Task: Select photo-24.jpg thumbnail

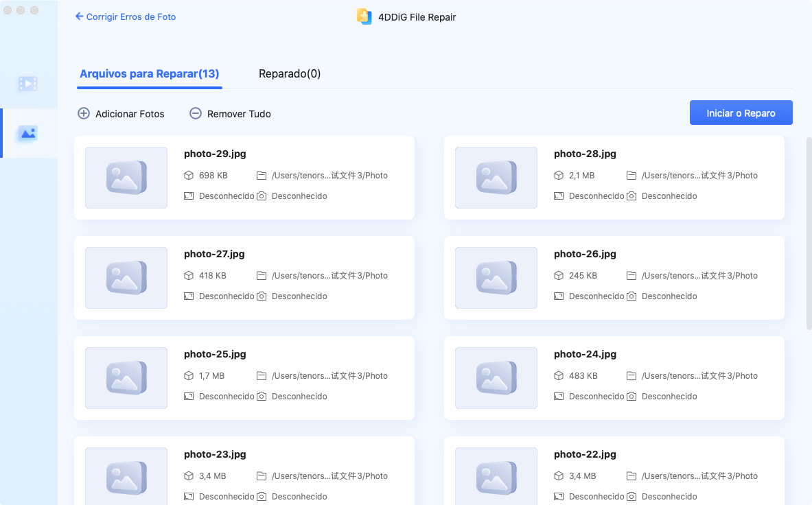Action: pyautogui.click(x=496, y=377)
